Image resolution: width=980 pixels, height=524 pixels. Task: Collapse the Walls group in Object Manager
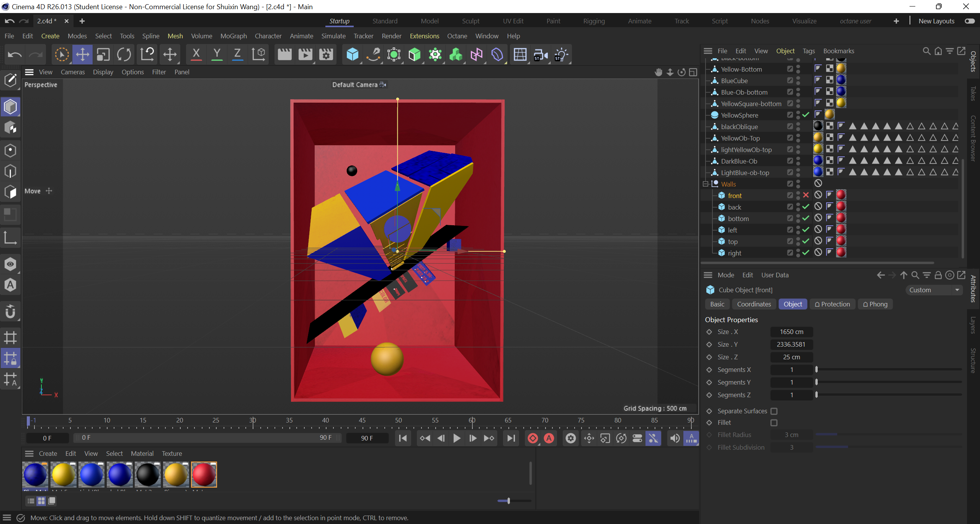[x=705, y=184]
